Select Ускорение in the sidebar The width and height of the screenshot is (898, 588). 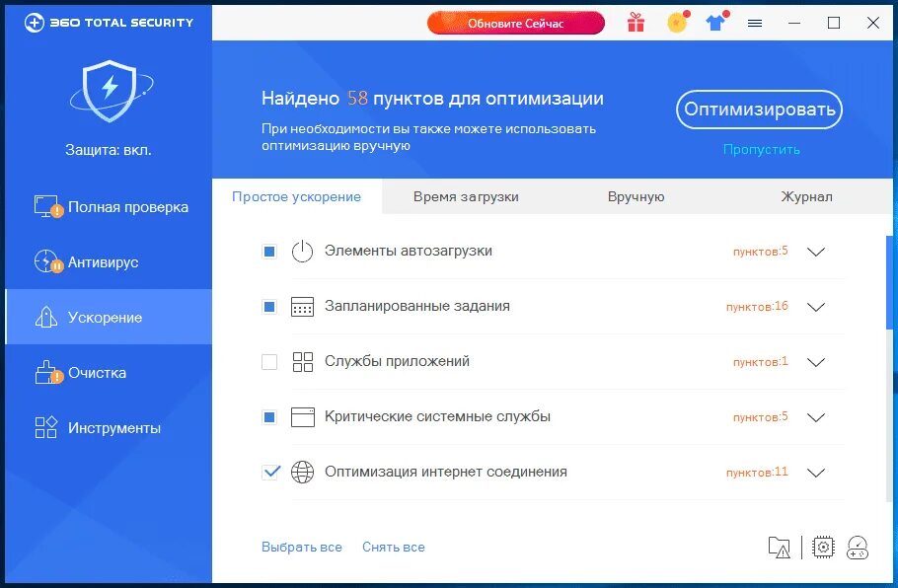tap(109, 318)
